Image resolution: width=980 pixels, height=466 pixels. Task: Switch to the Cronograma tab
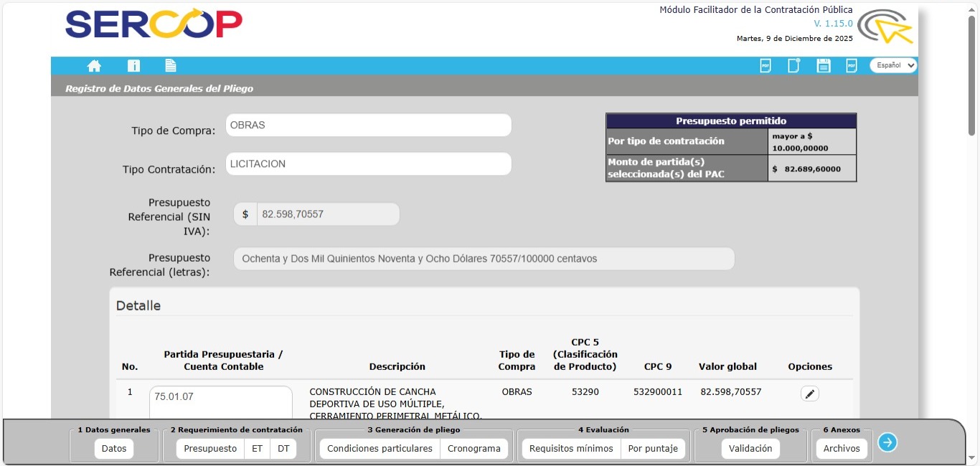474,449
